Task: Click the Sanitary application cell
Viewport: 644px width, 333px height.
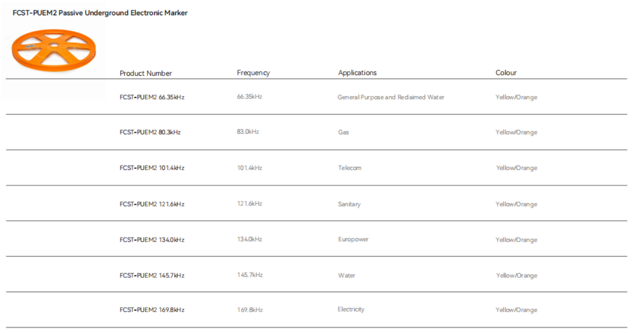Action: tap(349, 204)
